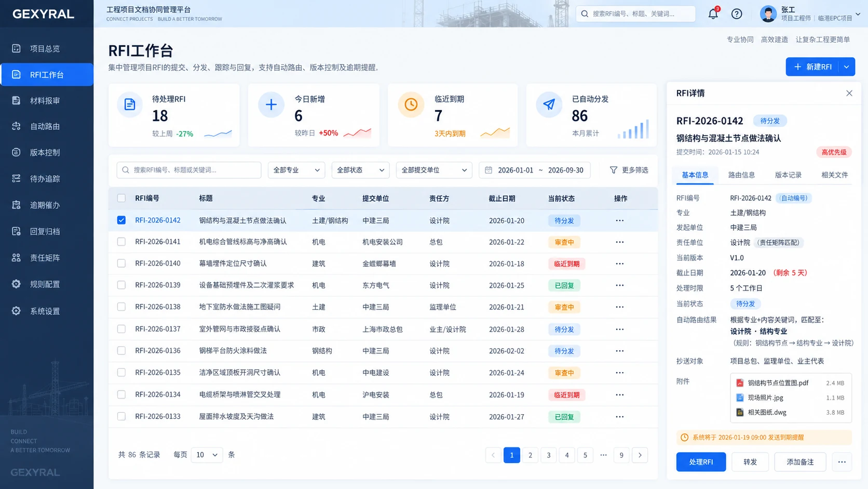Open actions menu for RFI-2026-0141

point(620,242)
